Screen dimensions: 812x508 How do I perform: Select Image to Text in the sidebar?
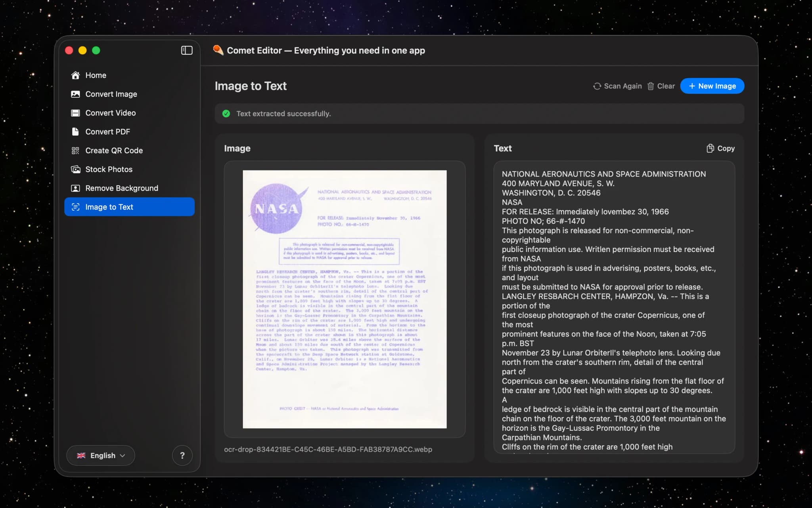(x=109, y=207)
